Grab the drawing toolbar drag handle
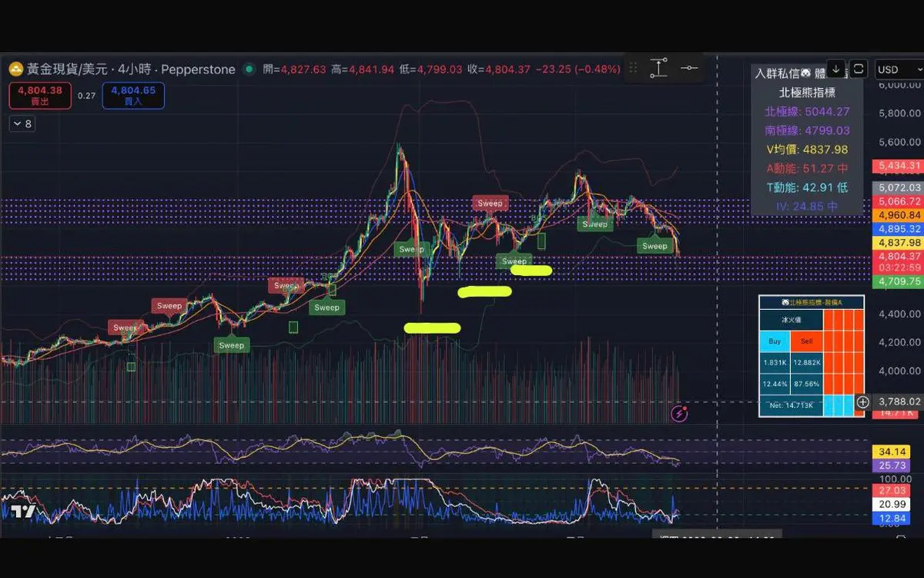 coord(634,69)
